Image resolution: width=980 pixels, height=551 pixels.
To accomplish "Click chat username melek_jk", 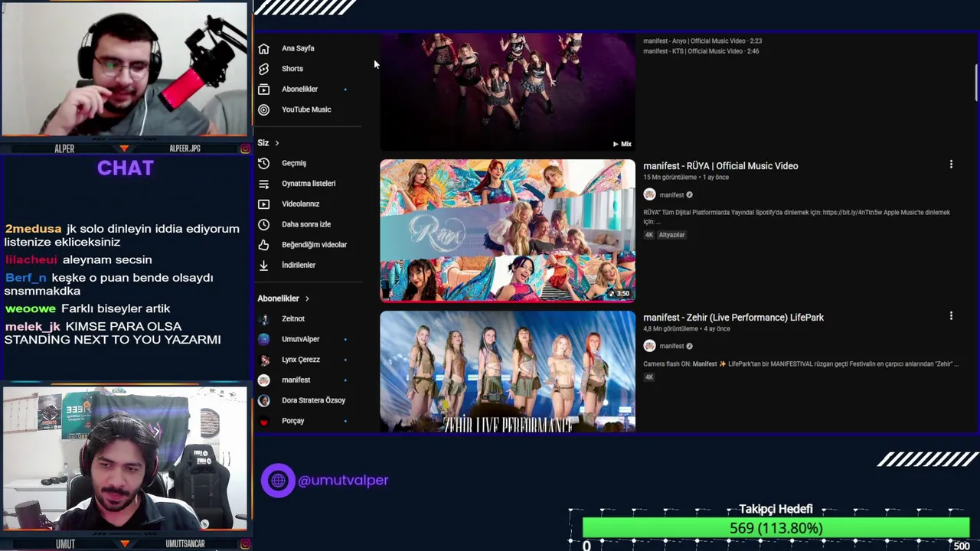I will tap(32, 327).
